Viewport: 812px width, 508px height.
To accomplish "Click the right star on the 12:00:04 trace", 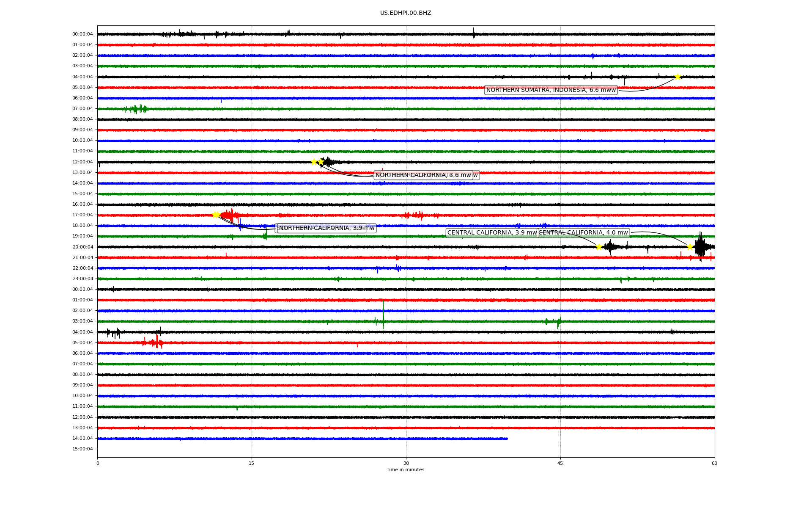I will [x=321, y=162].
